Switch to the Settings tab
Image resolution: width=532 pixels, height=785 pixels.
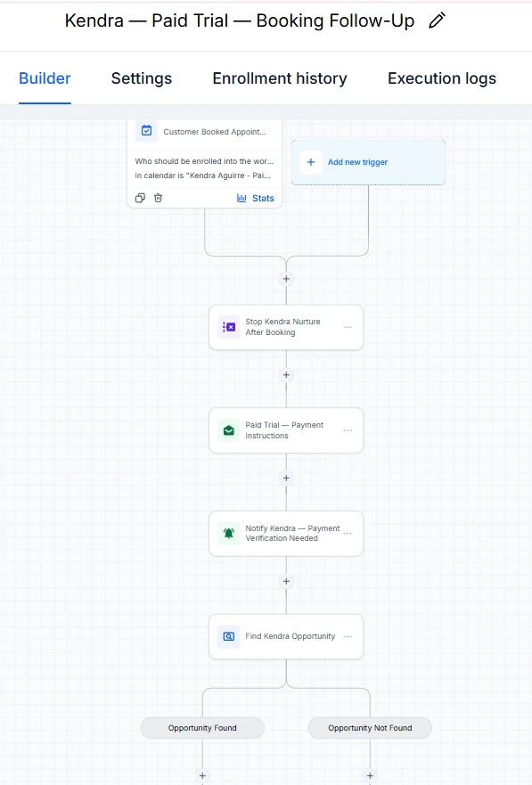click(x=142, y=78)
